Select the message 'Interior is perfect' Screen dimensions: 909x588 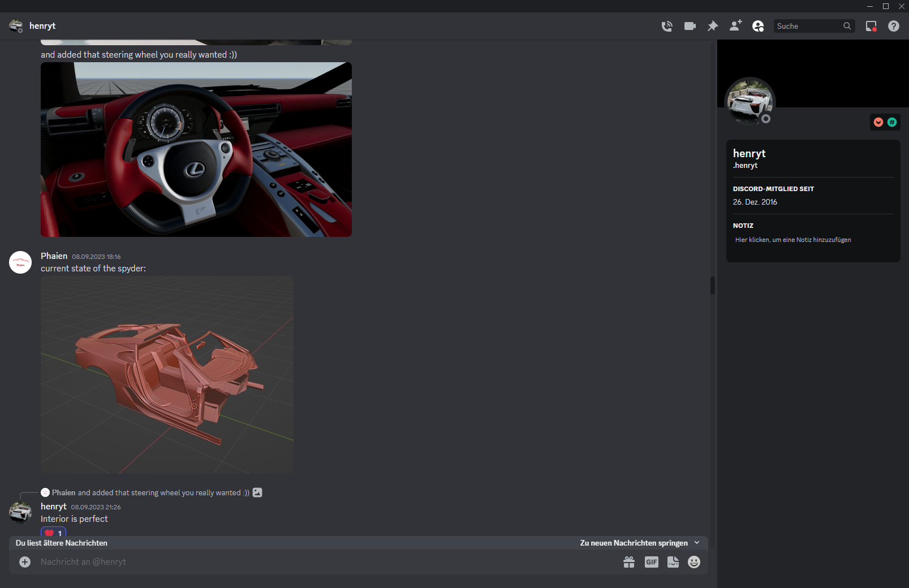(x=74, y=519)
